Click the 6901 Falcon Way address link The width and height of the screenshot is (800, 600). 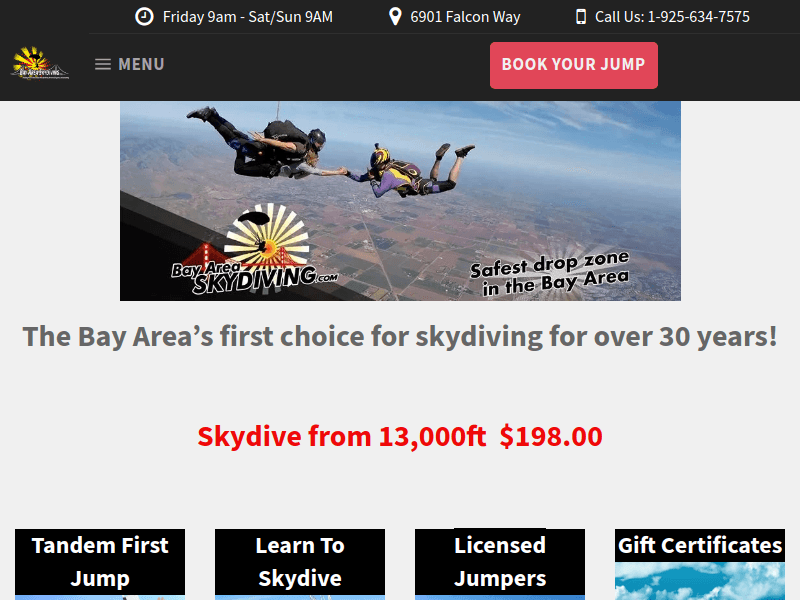pyautogui.click(x=465, y=17)
